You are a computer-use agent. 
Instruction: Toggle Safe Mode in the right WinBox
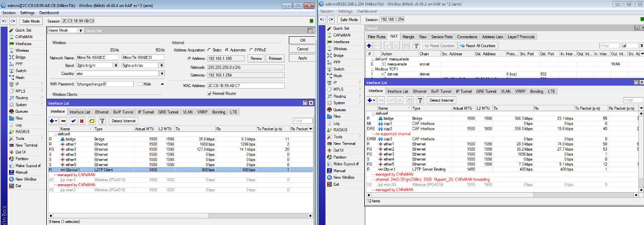[349, 19]
